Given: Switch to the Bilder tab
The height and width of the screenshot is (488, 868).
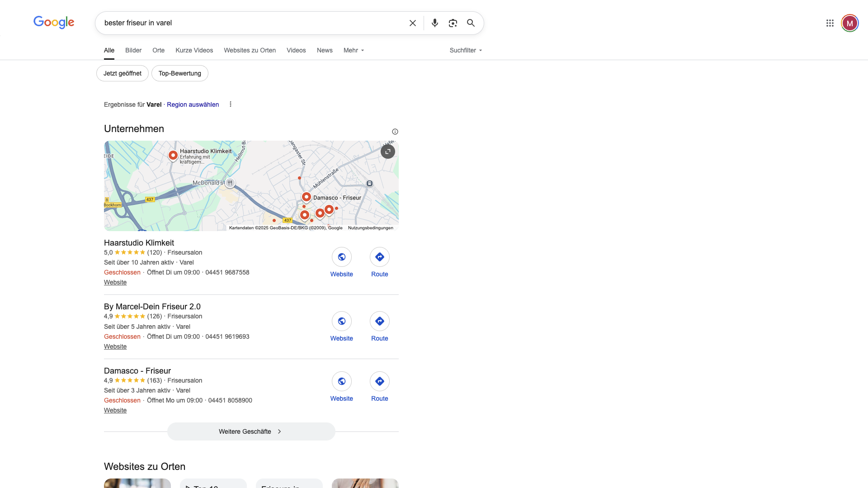Looking at the screenshot, I should pyautogui.click(x=133, y=50).
